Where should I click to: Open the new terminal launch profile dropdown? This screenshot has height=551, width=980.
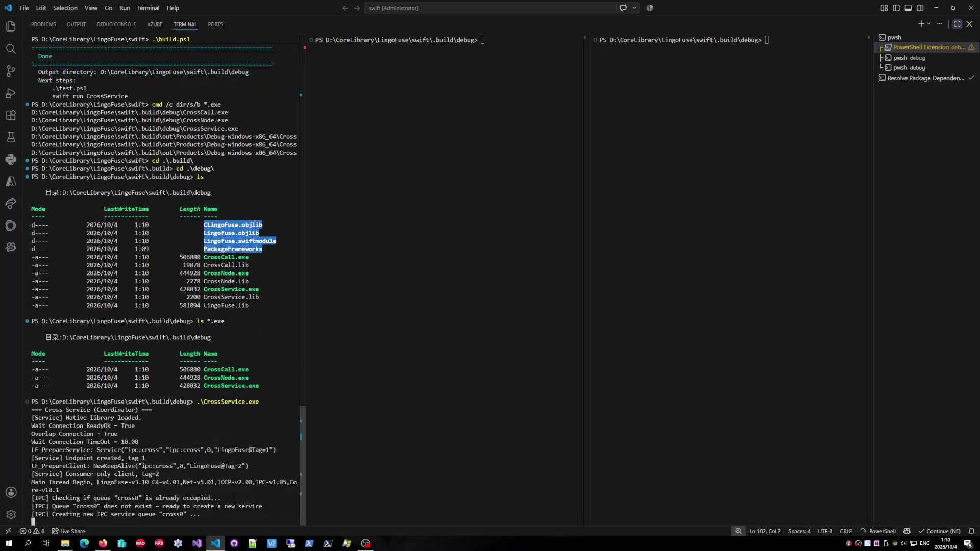[x=929, y=24]
